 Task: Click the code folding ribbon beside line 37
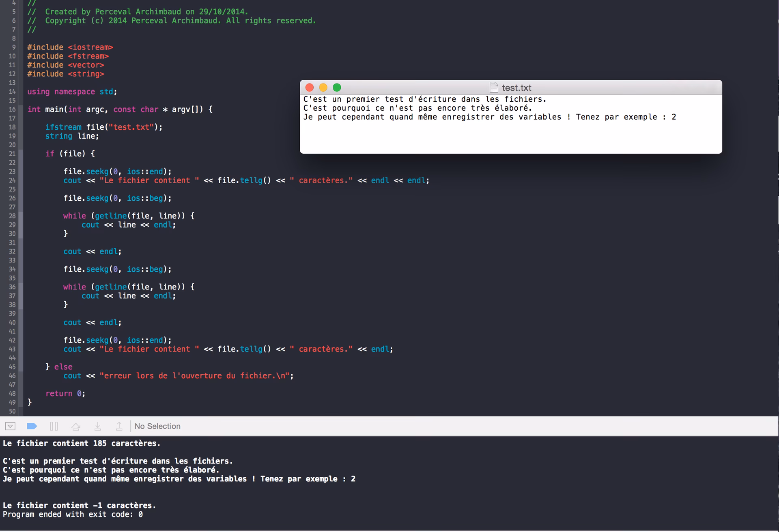tap(21, 296)
